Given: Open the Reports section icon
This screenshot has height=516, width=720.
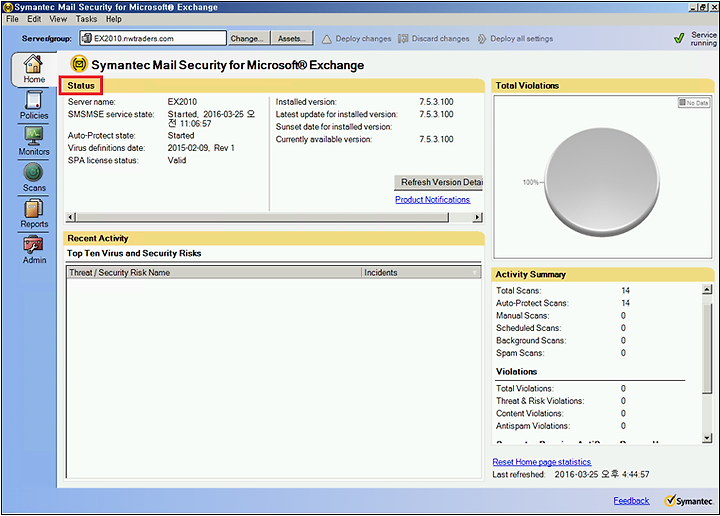Looking at the screenshot, I should [34, 208].
